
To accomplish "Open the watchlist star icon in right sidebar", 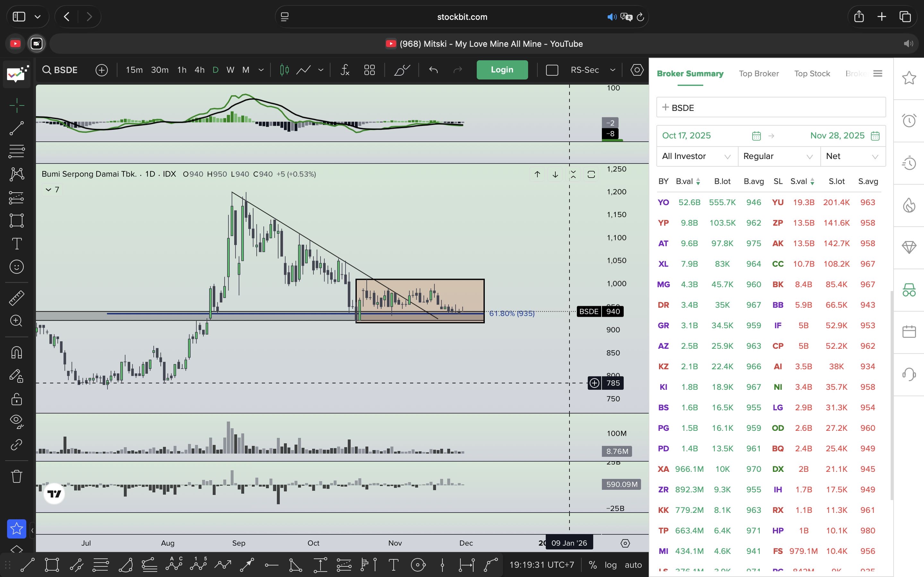I will tap(909, 78).
